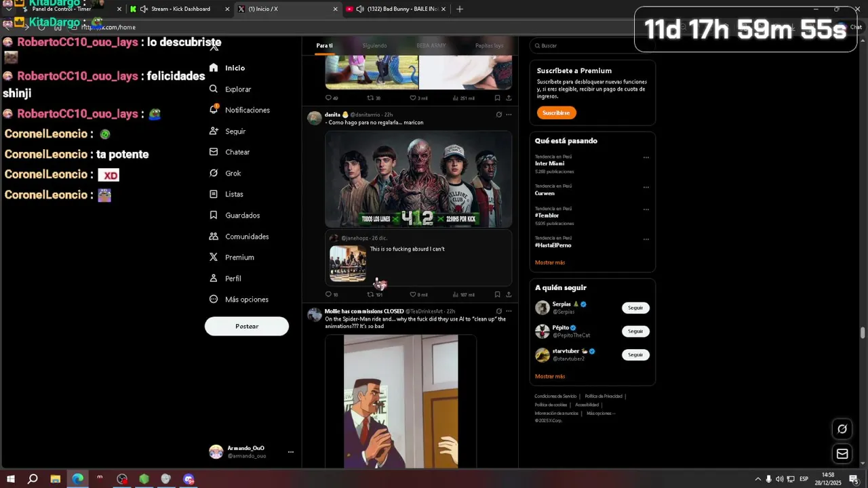Screen dimensions: 868x488
Task: Open more options on Mollie's post
Action: click(509, 311)
